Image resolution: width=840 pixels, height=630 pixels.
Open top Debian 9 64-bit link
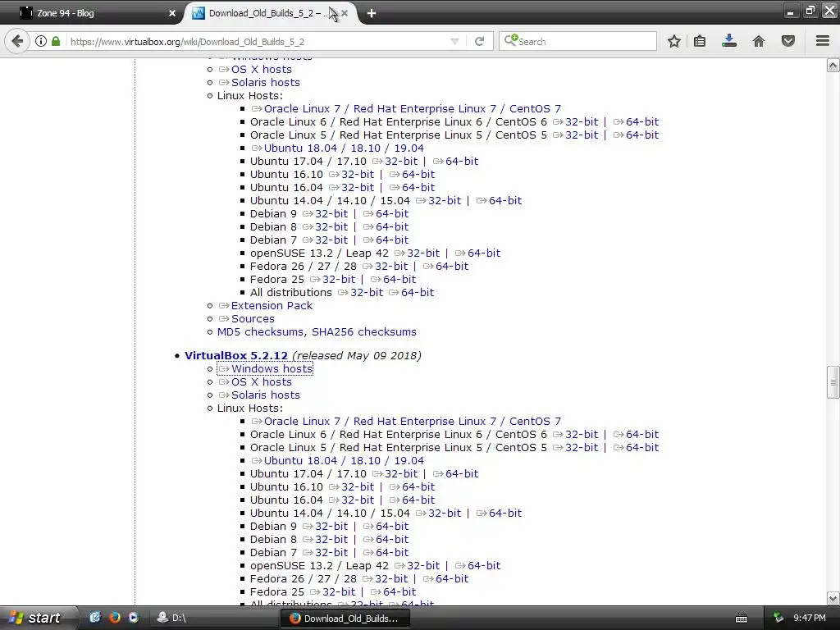386,214
